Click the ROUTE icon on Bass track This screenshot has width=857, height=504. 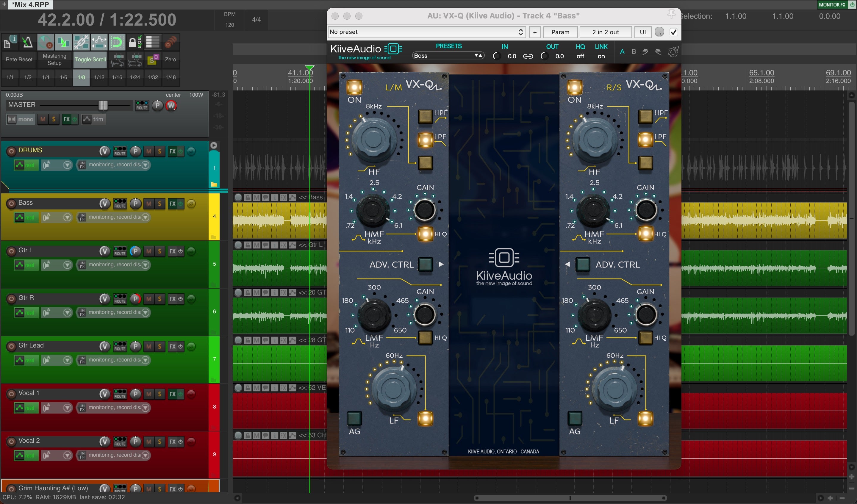[x=120, y=204]
